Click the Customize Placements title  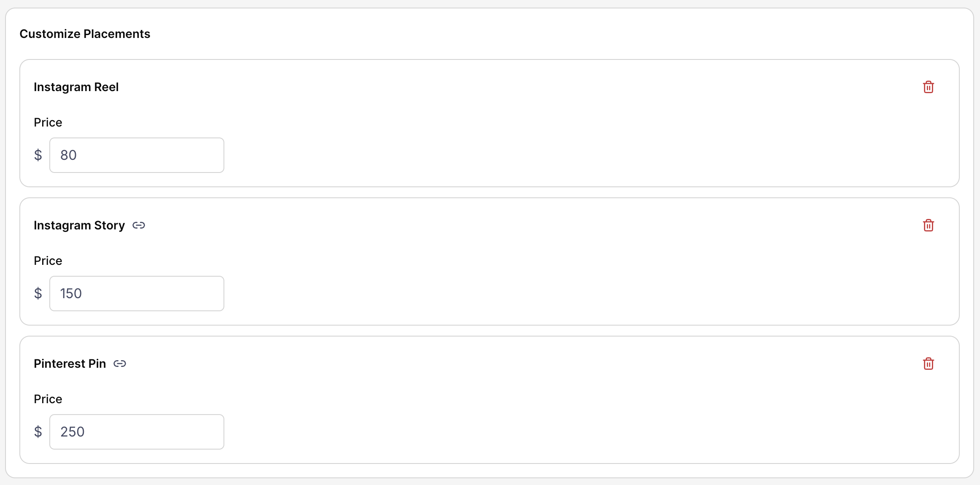click(x=85, y=34)
